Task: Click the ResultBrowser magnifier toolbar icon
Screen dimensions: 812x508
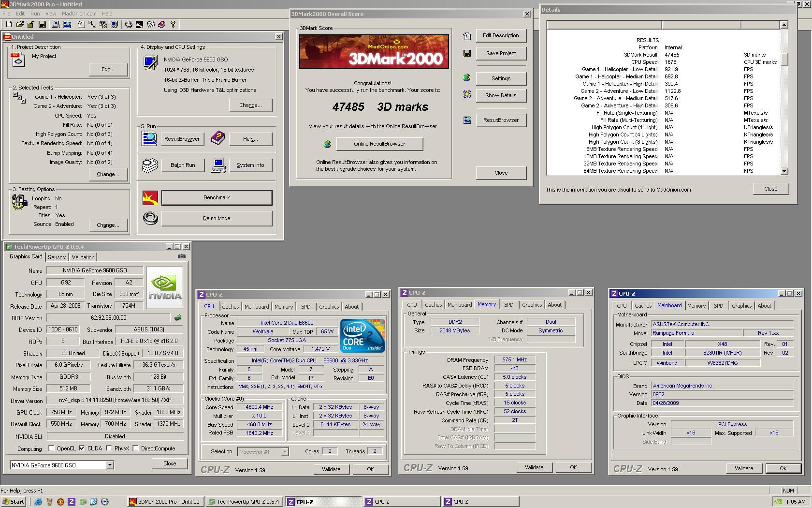Action: tap(67, 24)
